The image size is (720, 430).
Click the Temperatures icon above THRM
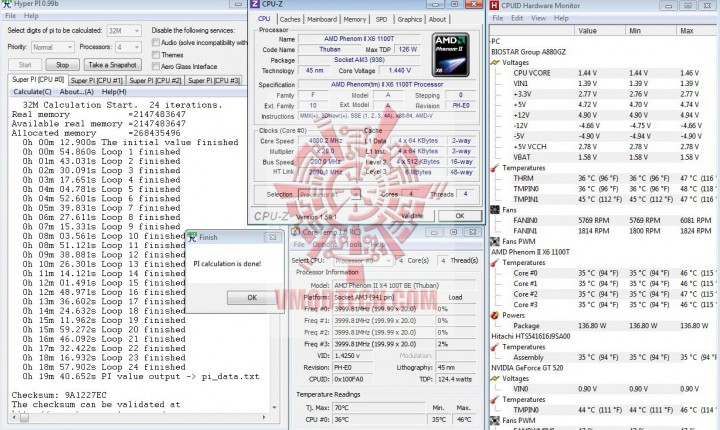pos(495,168)
